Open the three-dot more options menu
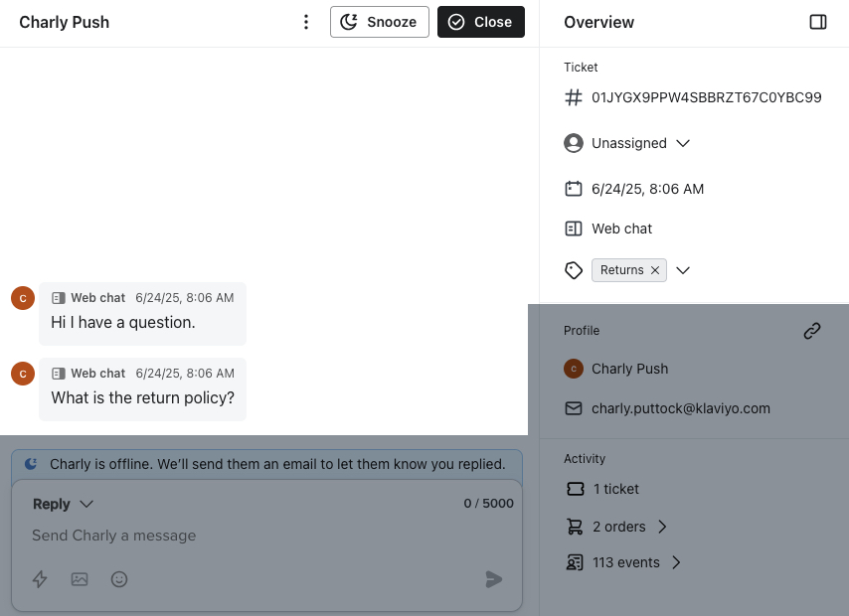The height and width of the screenshot is (616, 849). click(306, 22)
